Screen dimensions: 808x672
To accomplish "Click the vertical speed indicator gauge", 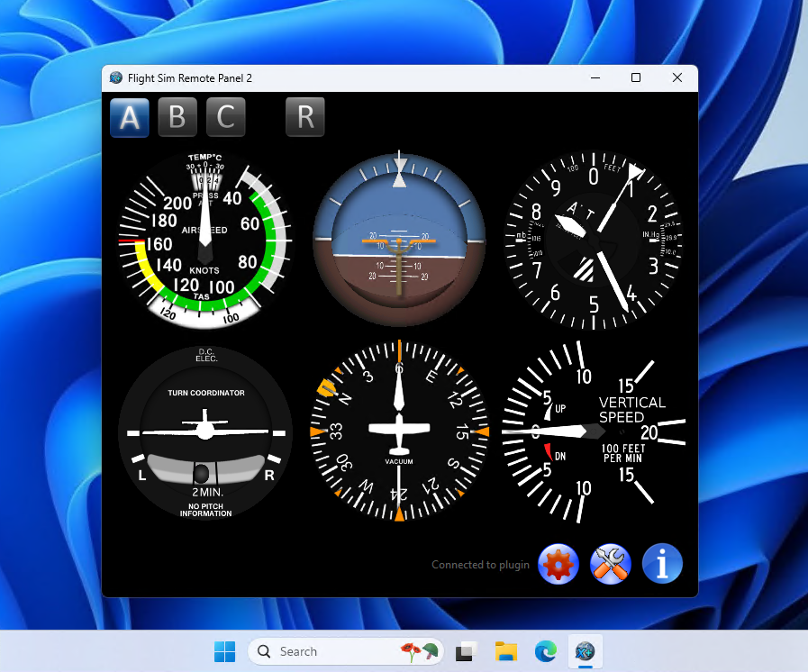I will [x=594, y=431].
